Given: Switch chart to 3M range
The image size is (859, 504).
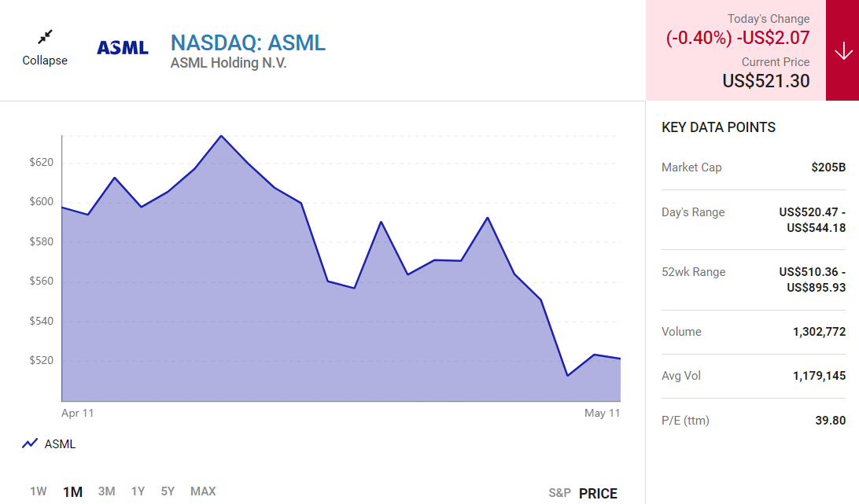Looking at the screenshot, I should [107, 491].
